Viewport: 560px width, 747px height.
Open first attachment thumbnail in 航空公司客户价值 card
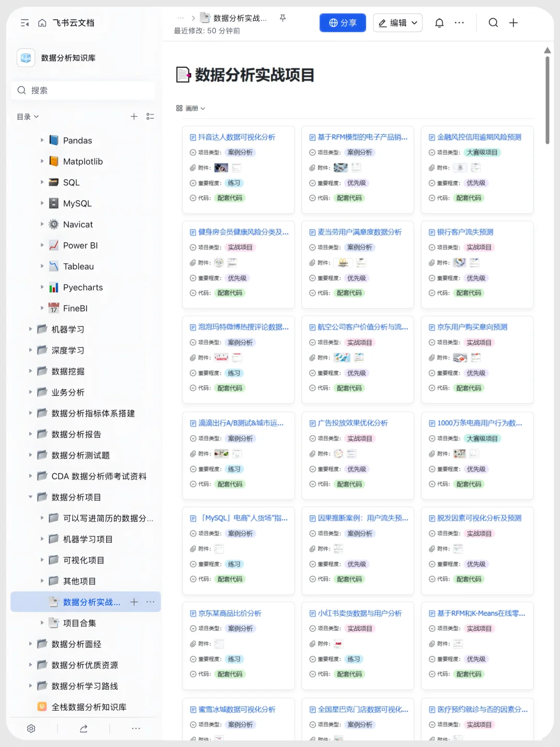[342, 357]
